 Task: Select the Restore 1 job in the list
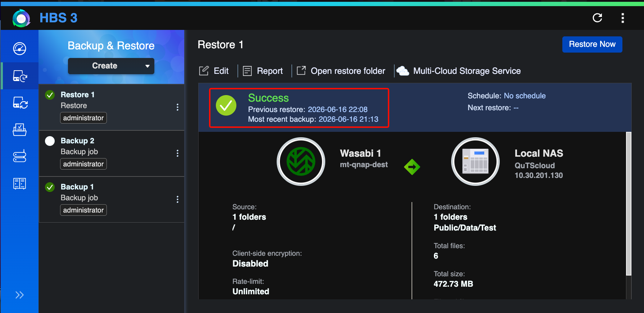click(x=112, y=107)
